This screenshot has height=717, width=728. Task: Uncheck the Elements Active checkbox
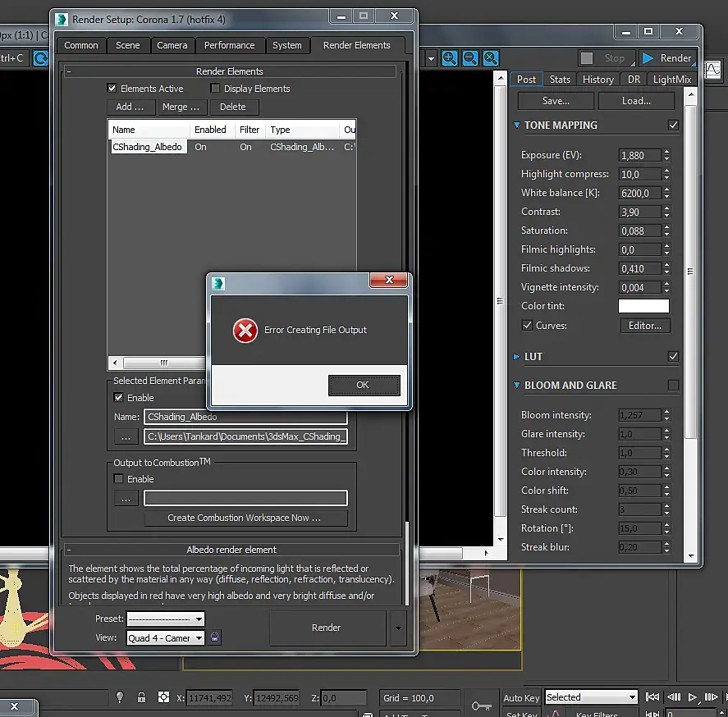[112, 89]
